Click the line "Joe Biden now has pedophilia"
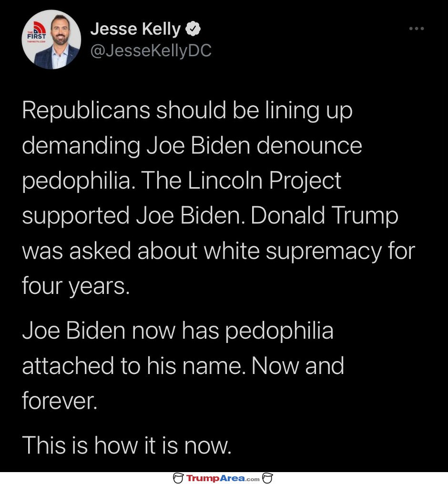Image resolution: width=448 pixels, height=484 pixels. [178, 331]
